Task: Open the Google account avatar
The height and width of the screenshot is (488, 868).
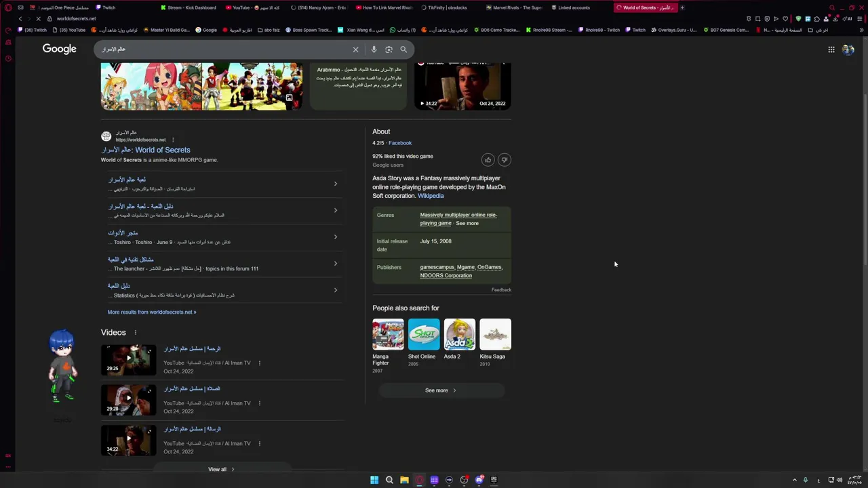Action: click(x=848, y=49)
